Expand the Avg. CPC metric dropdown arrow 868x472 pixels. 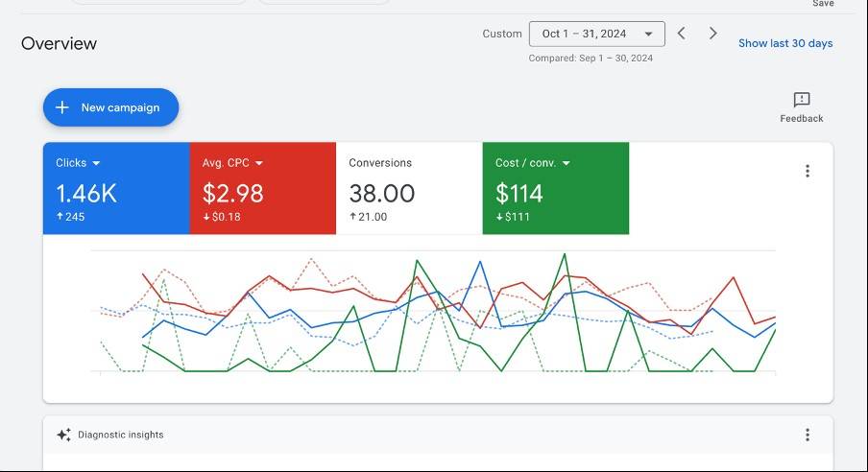(259, 163)
